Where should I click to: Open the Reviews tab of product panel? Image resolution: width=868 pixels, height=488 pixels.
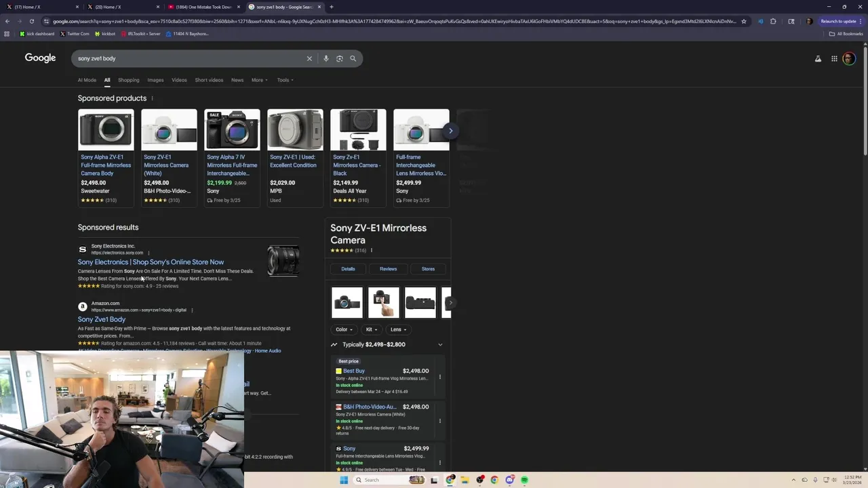388,269
